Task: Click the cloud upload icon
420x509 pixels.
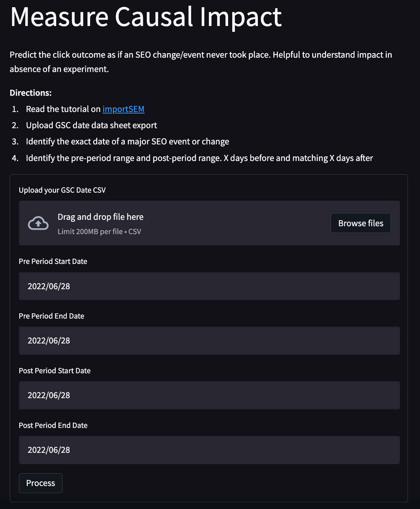Action: [x=38, y=223]
